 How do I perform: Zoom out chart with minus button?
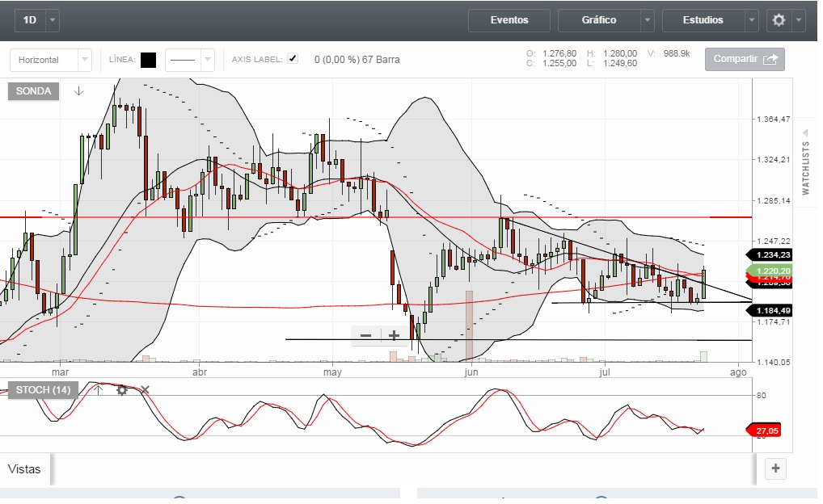point(366,335)
